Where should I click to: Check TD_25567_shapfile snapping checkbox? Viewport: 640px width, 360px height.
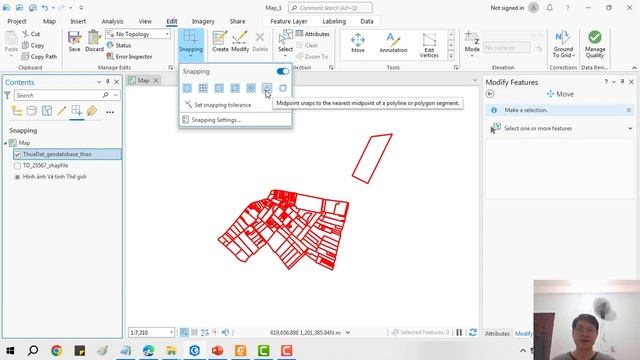[x=17, y=166]
